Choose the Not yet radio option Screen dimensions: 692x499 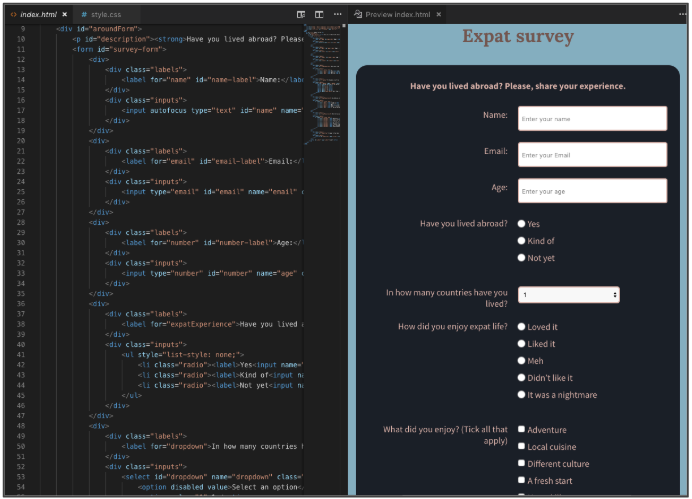pyautogui.click(x=521, y=258)
